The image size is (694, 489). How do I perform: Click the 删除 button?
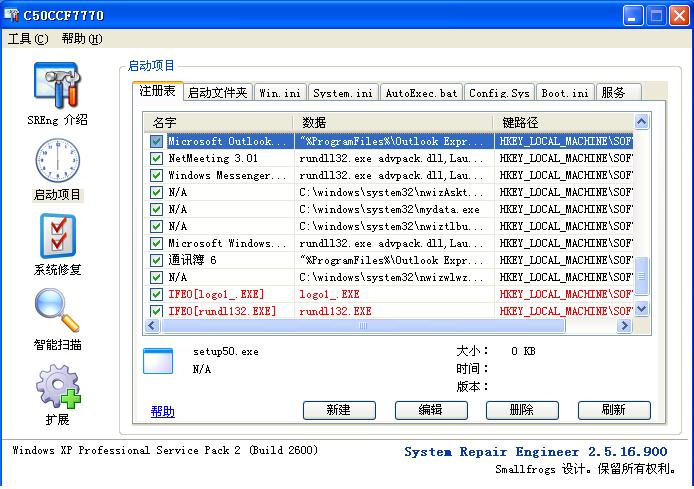coord(522,410)
